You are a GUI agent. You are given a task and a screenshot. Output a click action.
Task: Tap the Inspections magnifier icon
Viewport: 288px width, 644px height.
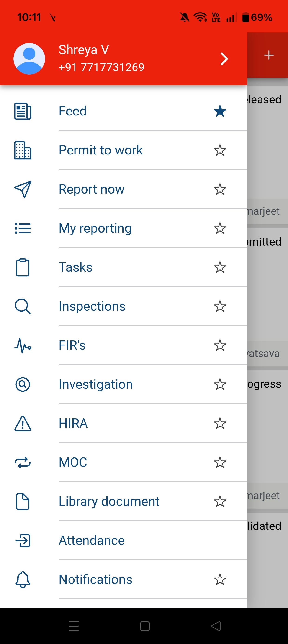click(x=23, y=306)
